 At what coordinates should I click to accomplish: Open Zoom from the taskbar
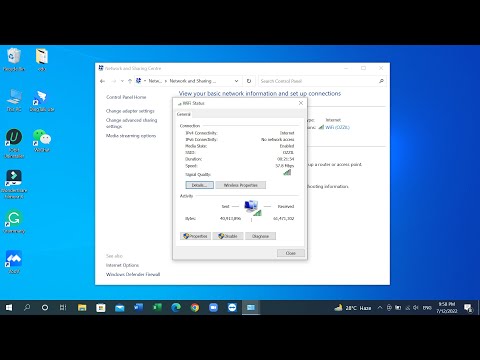pyautogui.click(x=213, y=307)
